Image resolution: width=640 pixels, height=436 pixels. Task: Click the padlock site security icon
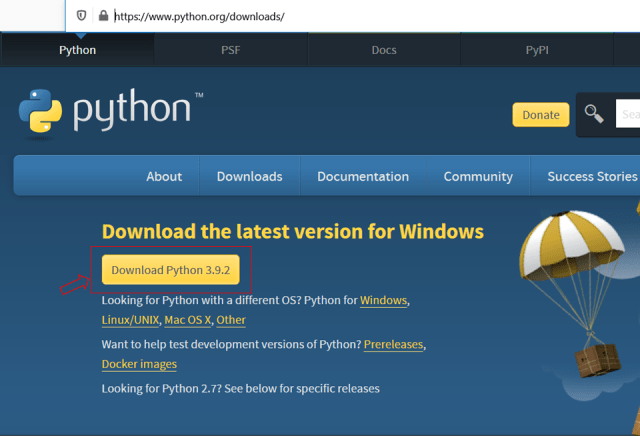(102, 16)
